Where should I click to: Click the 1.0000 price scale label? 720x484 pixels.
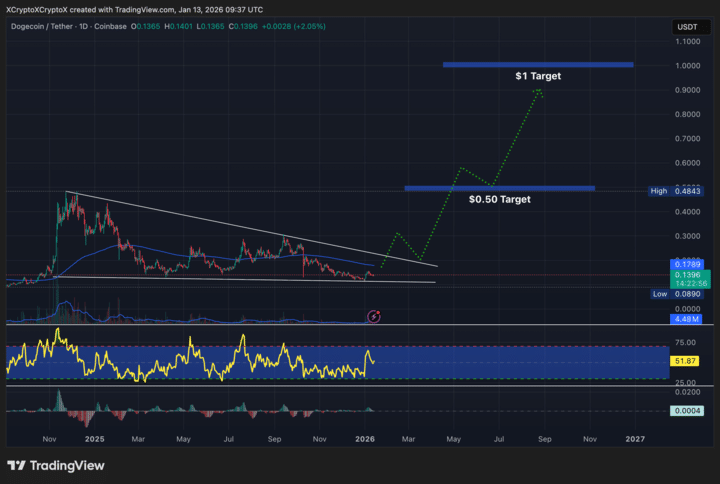(687, 66)
